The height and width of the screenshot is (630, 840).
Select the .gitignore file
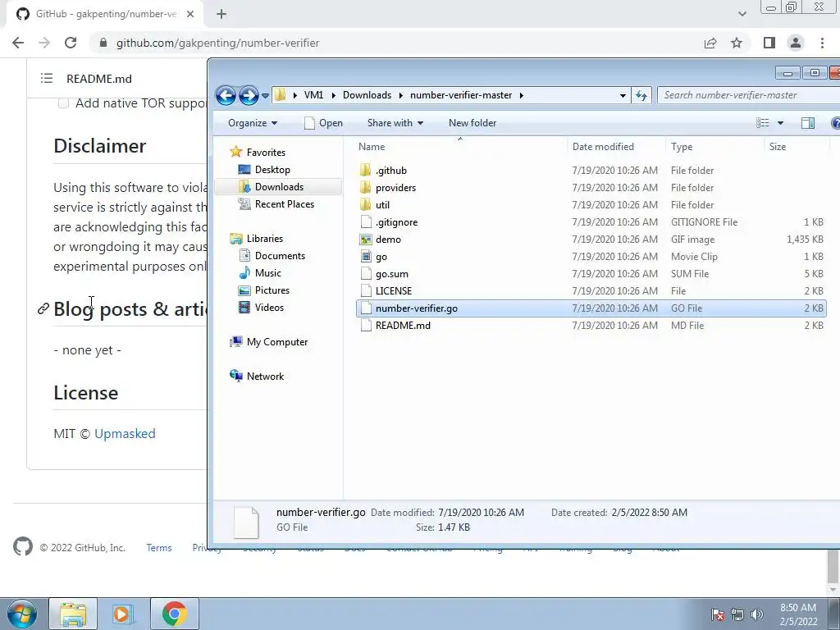[x=396, y=221]
